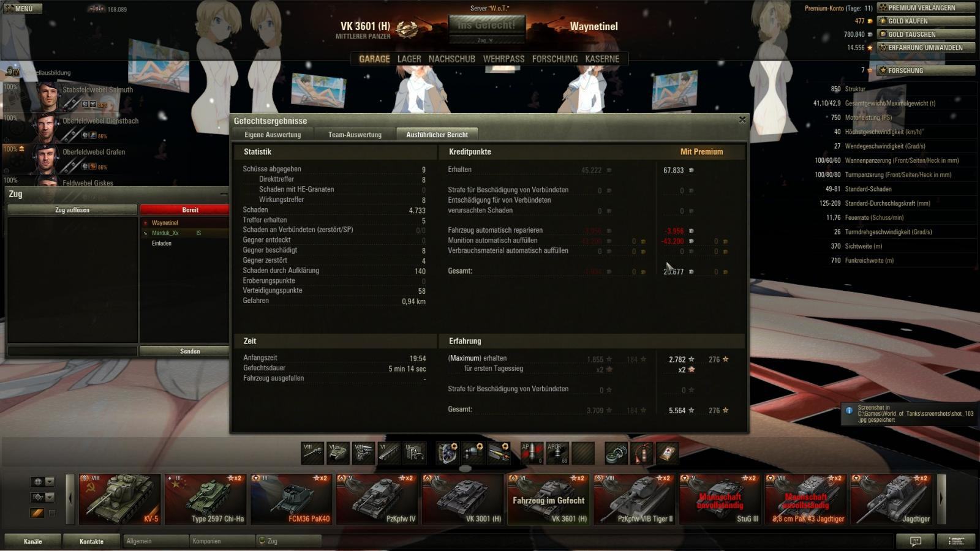
Task: Switch to the FORSCHUNG tab
Action: pyautogui.click(x=555, y=59)
